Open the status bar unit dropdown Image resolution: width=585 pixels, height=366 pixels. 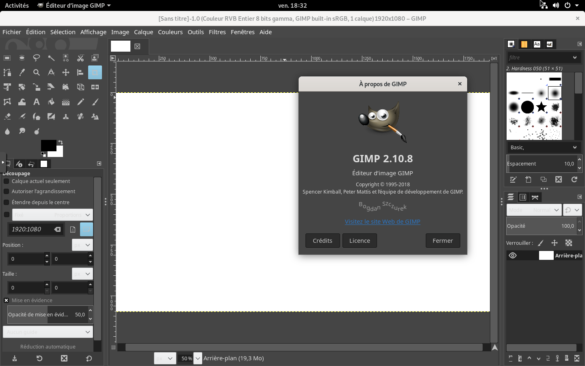165,358
